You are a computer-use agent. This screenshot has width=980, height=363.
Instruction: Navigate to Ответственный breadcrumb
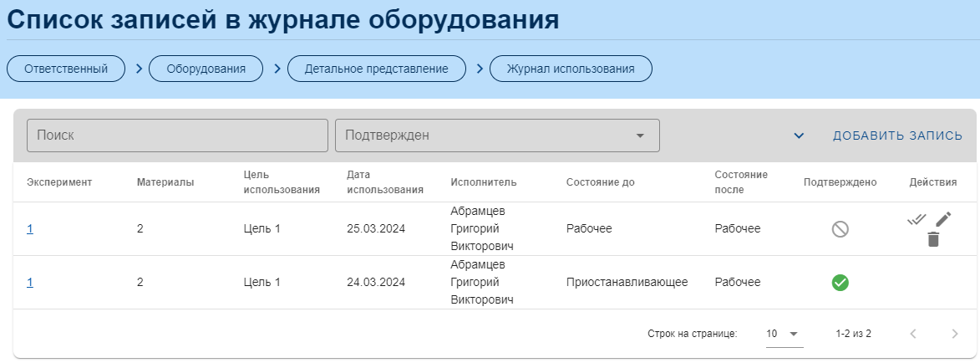(66, 69)
